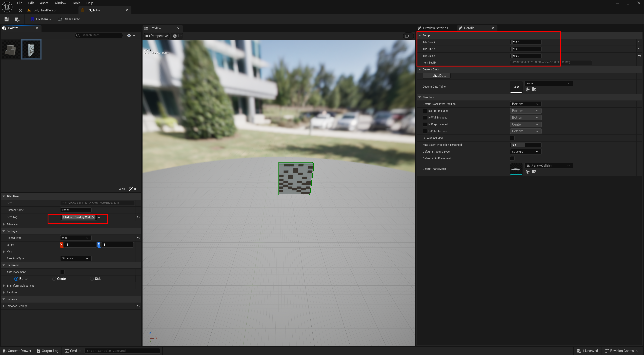Viewport: 644px width, 355px height.
Task: Click Browse to asset in Content Browser icon
Action: (17, 19)
